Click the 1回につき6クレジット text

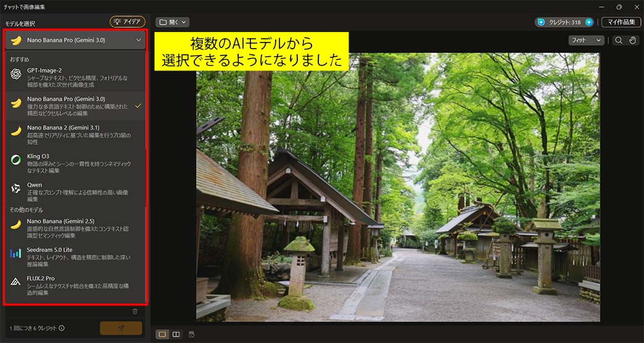pyautogui.click(x=33, y=328)
